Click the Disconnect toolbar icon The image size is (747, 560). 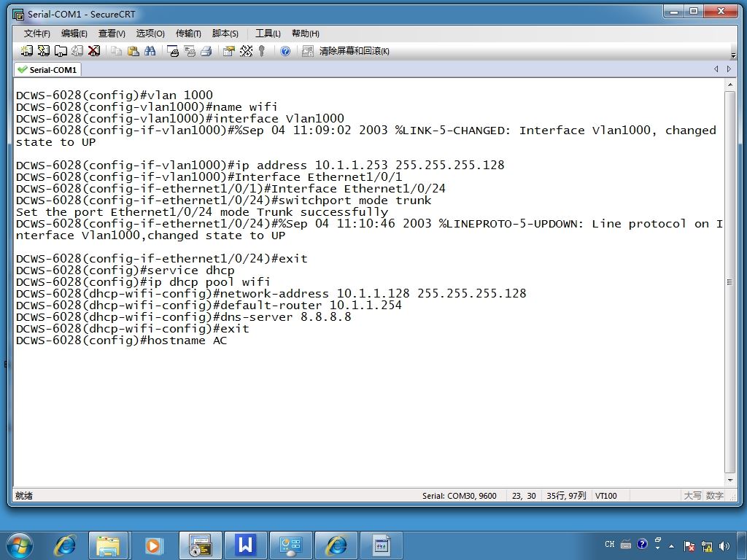coord(94,51)
